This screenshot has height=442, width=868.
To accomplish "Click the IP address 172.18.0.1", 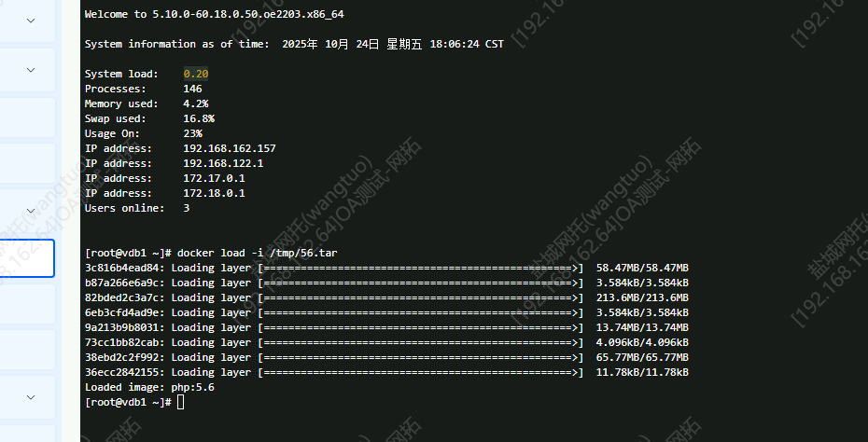I will (x=214, y=193).
